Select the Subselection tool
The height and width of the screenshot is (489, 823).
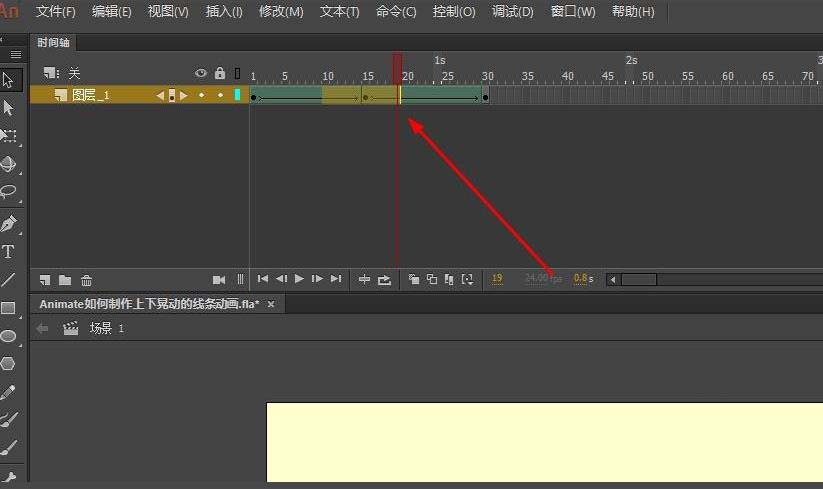(8, 107)
